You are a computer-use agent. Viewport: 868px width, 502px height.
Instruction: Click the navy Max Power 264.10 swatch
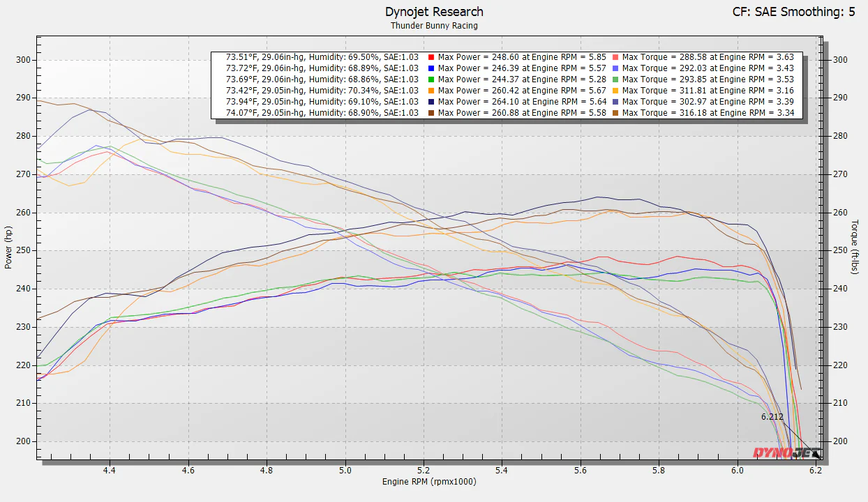tap(433, 102)
